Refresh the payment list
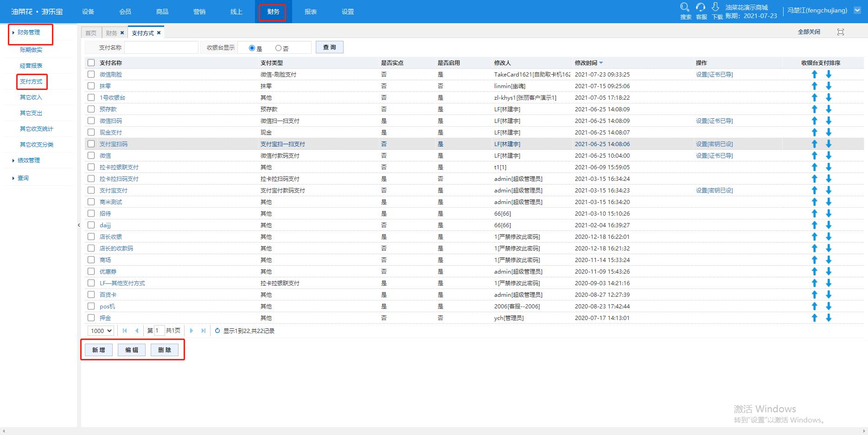Viewport: 868px width, 435px height. point(217,331)
